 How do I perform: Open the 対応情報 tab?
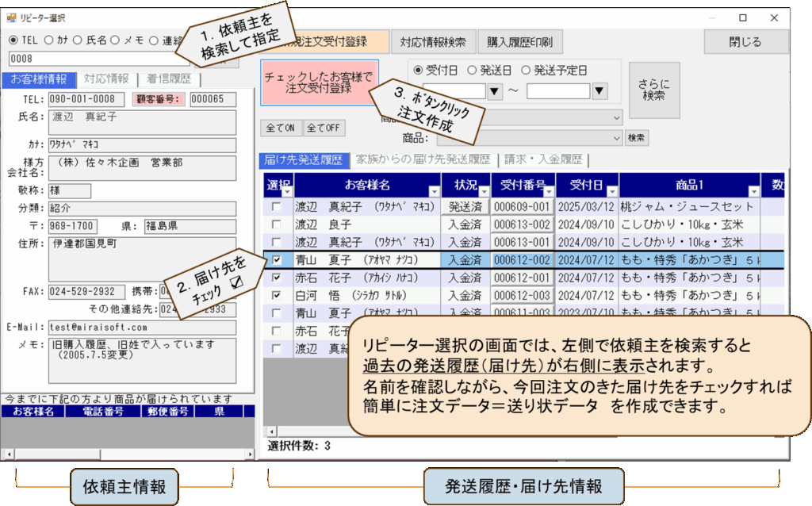click(x=106, y=79)
